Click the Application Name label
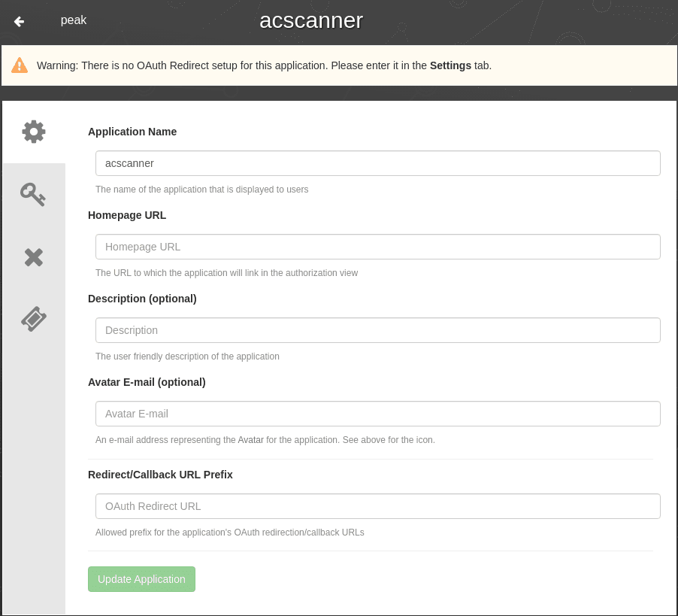Image resolution: width=678 pixels, height=616 pixels. point(132,132)
